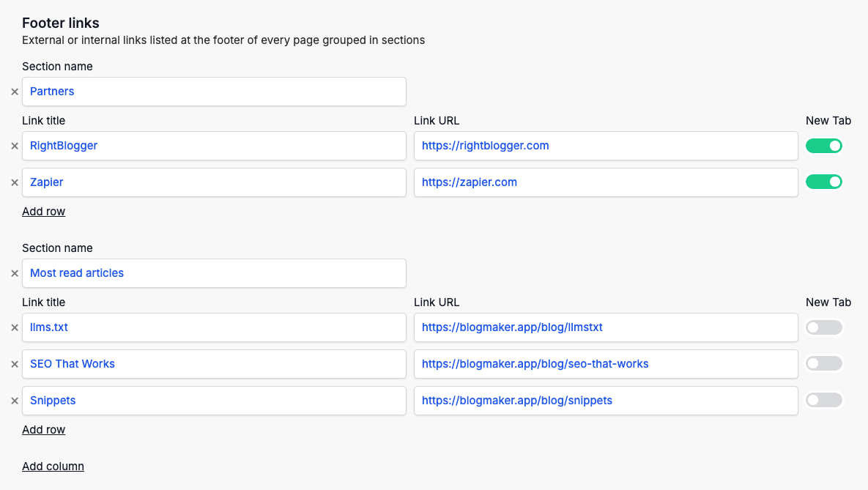868x490 pixels.
Task: Click the rightblogger.com URL field
Action: point(605,146)
